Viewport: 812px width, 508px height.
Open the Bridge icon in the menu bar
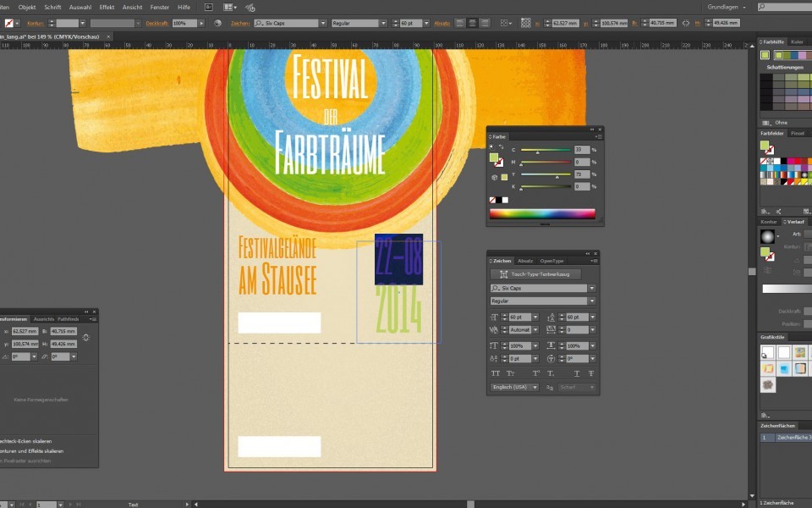209,8
